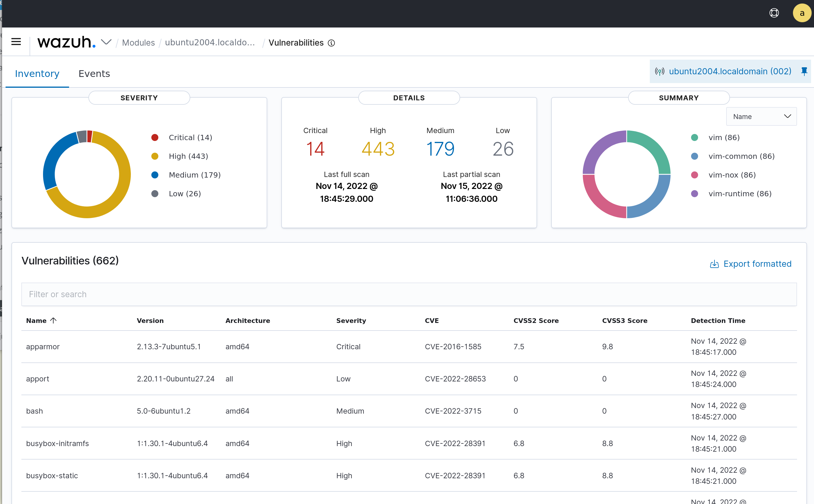Click the vim-nox (86) legend entry

coord(723,175)
